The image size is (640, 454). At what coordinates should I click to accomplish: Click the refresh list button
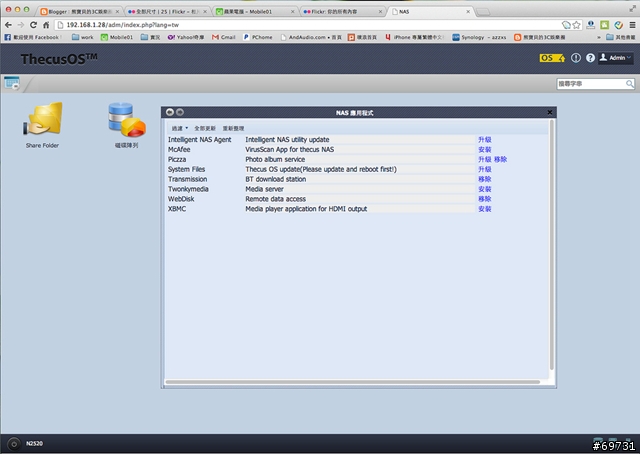coord(233,128)
